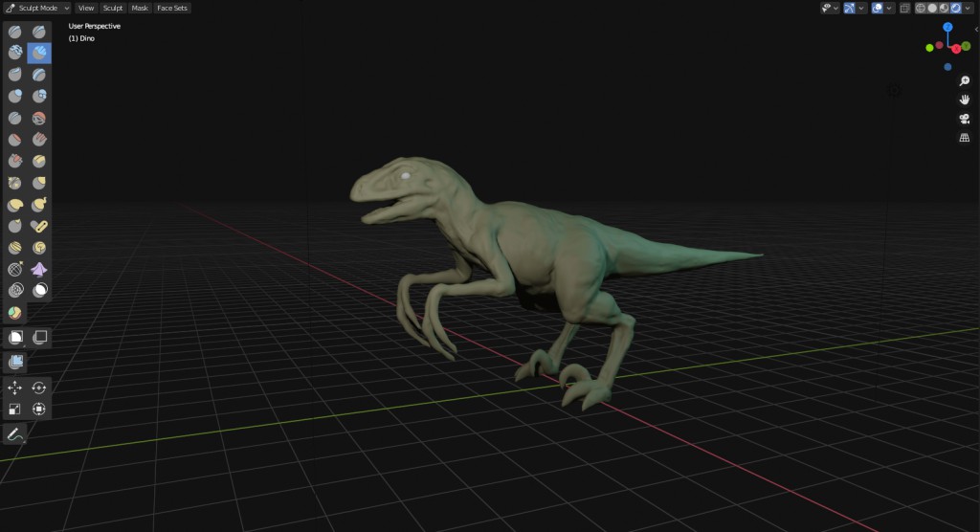Viewport: 980px width, 532px height.
Task: Select the Rotate transform tool
Action: tap(39, 388)
